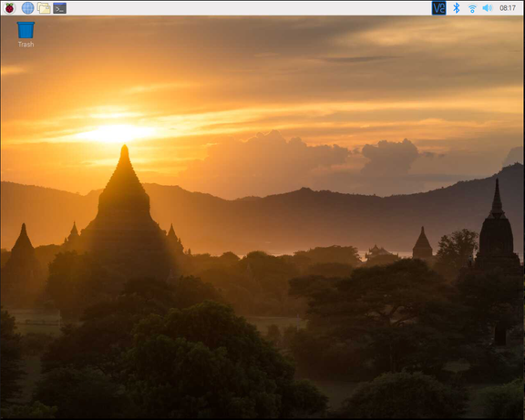
Task: Select the Trash bin desktop icon
Action: coord(26,30)
